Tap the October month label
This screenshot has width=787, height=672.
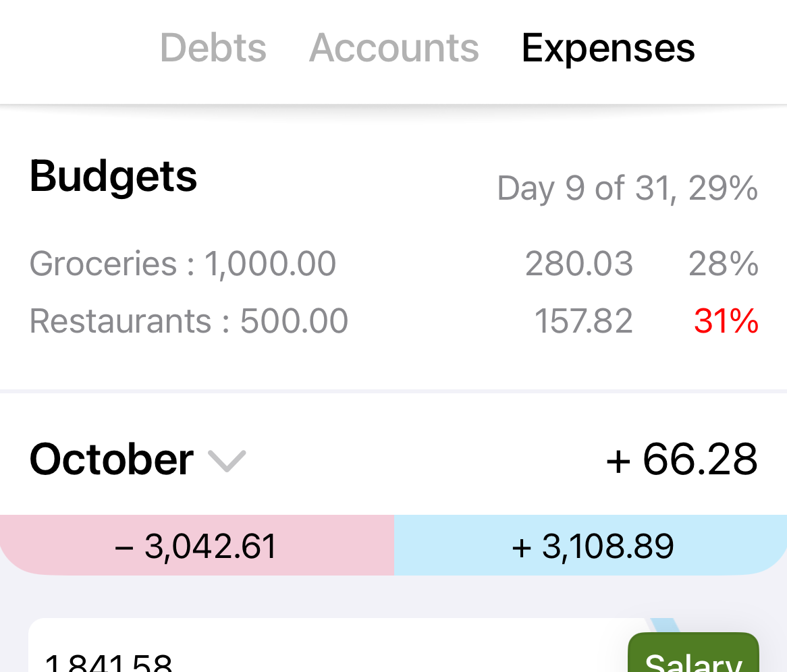click(112, 459)
